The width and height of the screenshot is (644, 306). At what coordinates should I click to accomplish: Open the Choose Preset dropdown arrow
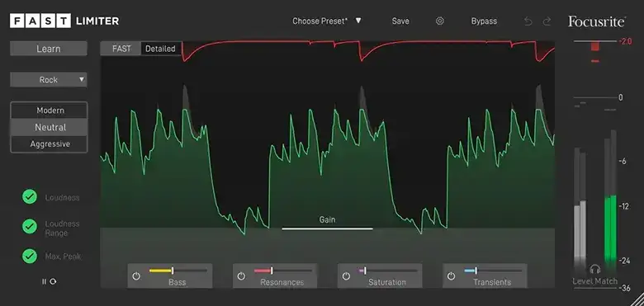(x=358, y=21)
